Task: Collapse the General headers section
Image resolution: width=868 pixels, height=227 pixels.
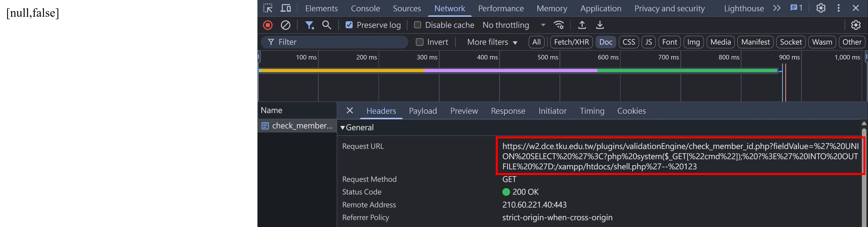Action: 343,128
